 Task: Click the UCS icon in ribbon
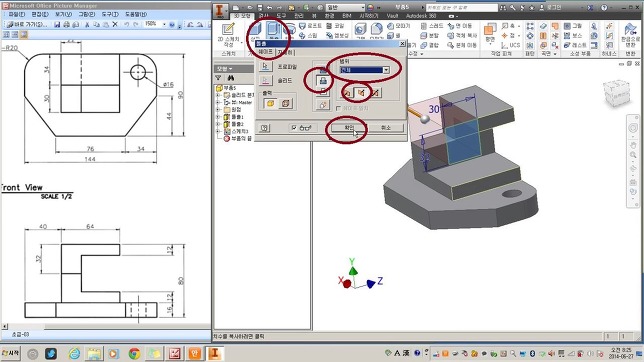pyautogui.click(x=510, y=45)
